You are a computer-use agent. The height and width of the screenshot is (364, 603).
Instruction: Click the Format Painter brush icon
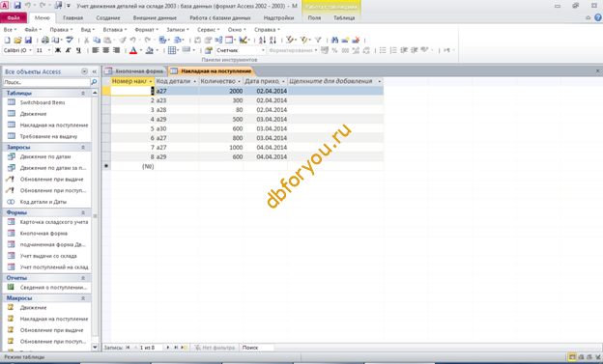[123, 40]
